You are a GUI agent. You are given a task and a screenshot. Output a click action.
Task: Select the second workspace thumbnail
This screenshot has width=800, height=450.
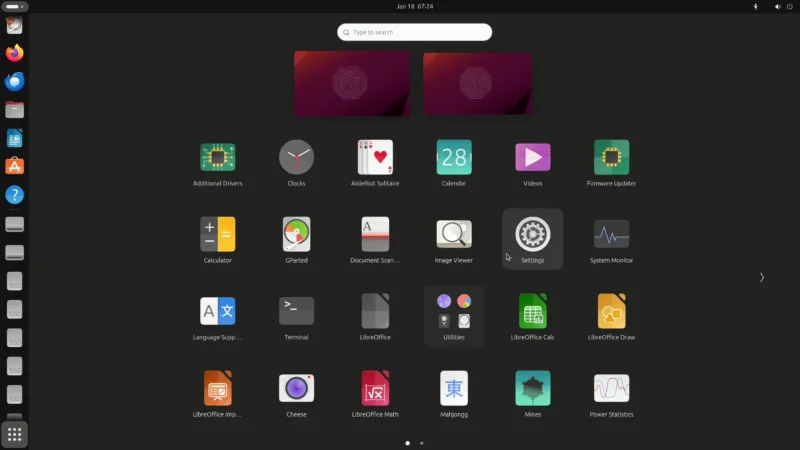click(477, 83)
